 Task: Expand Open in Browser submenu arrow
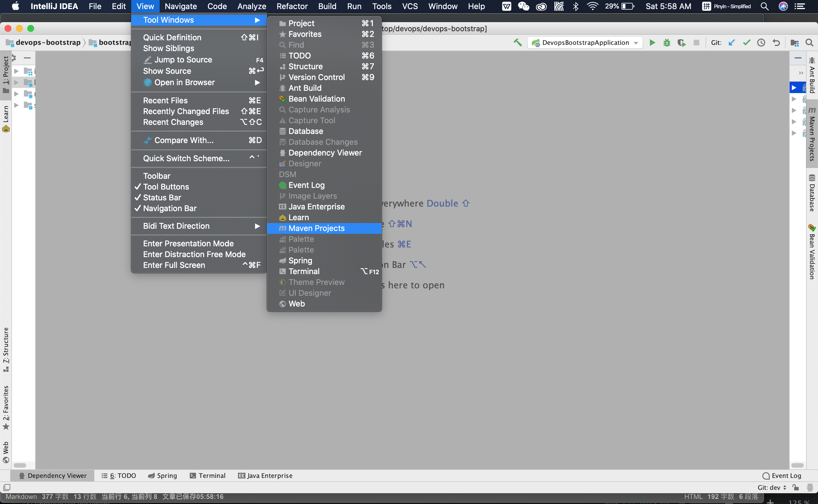point(257,82)
